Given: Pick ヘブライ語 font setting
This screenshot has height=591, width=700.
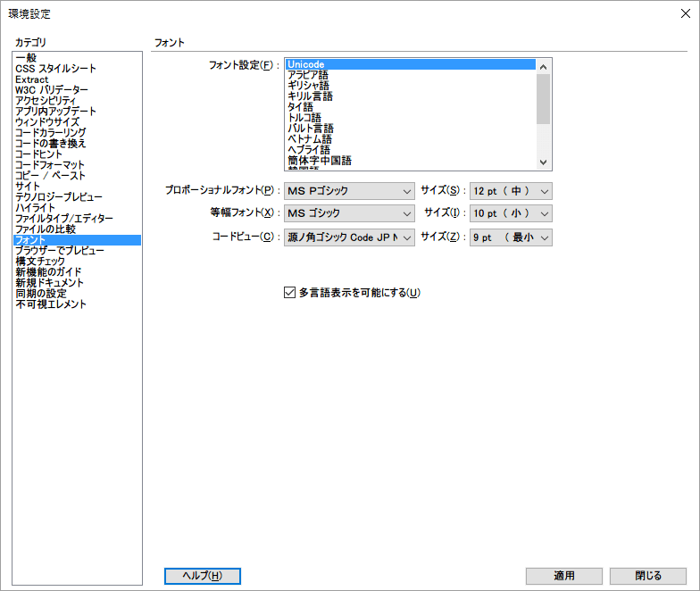Looking at the screenshot, I should (411, 150).
